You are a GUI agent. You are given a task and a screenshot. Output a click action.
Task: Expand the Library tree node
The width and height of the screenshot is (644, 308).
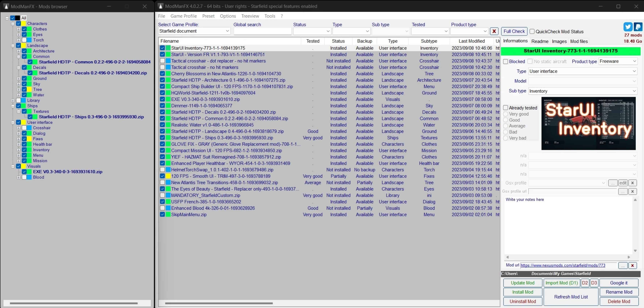click(13, 100)
